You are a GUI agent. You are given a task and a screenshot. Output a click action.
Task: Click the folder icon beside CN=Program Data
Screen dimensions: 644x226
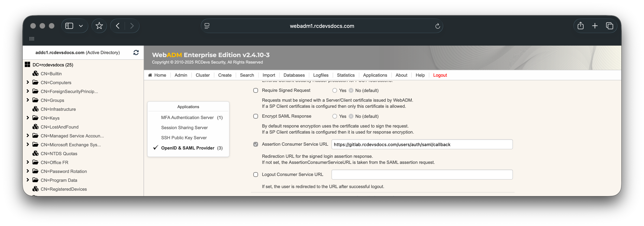[x=35, y=180]
